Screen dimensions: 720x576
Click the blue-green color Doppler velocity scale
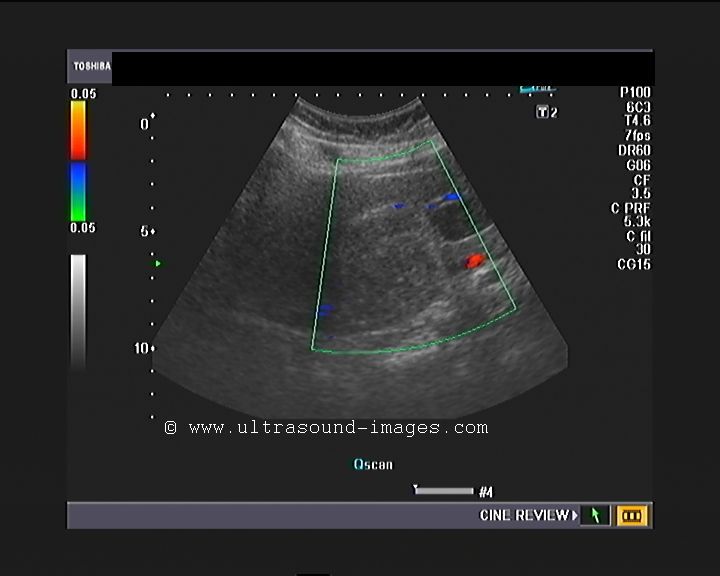78,192
